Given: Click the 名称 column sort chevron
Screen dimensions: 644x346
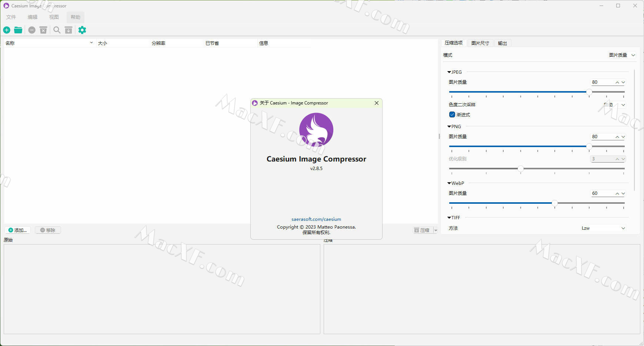Looking at the screenshot, I should (x=91, y=43).
